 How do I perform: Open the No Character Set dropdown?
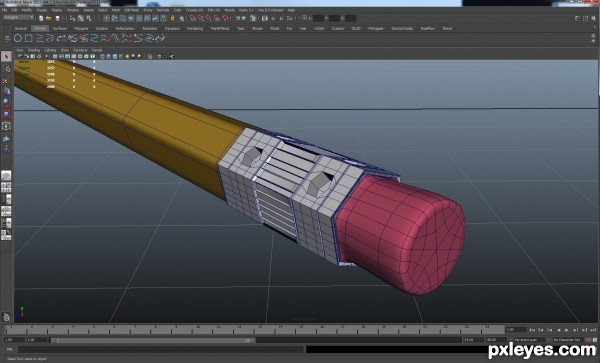point(568,340)
